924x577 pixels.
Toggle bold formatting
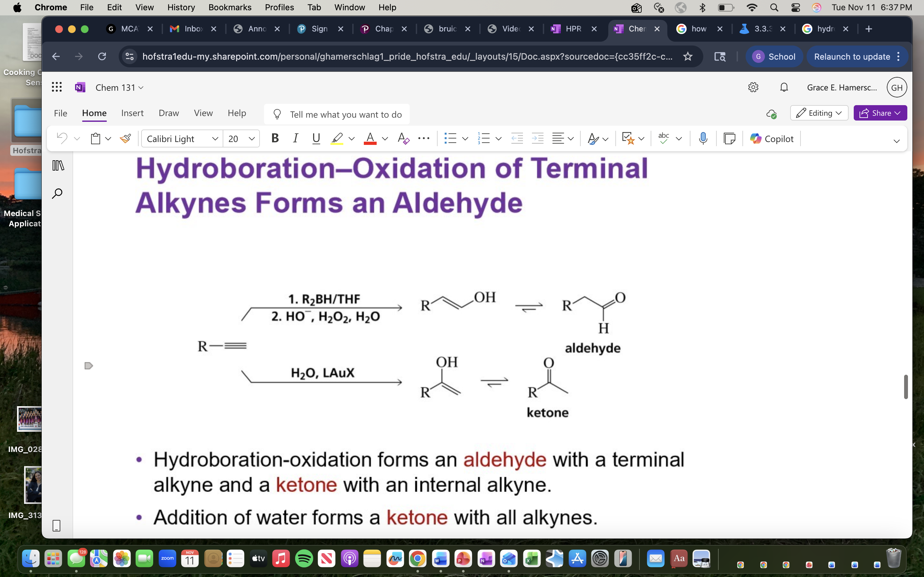pos(275,138)
